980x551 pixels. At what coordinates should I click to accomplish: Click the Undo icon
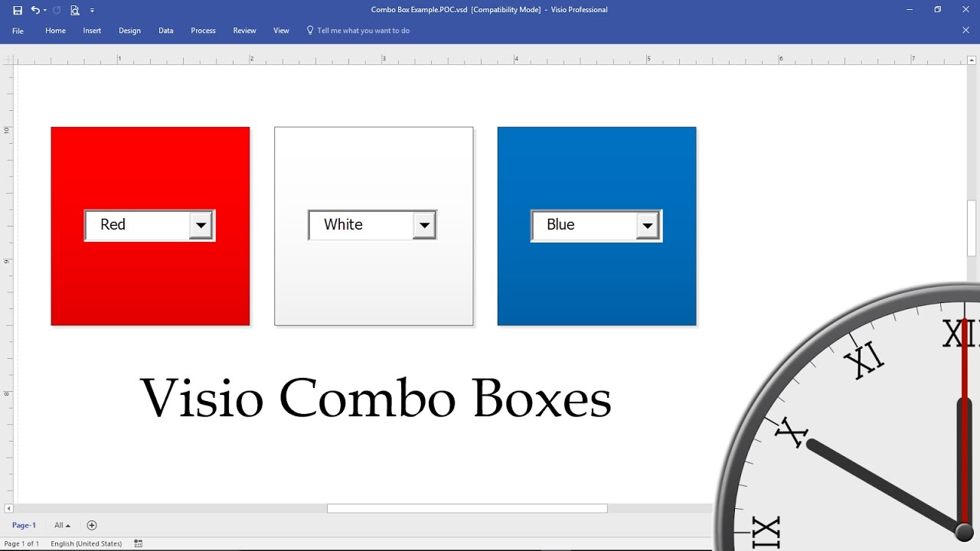point(35,10)
